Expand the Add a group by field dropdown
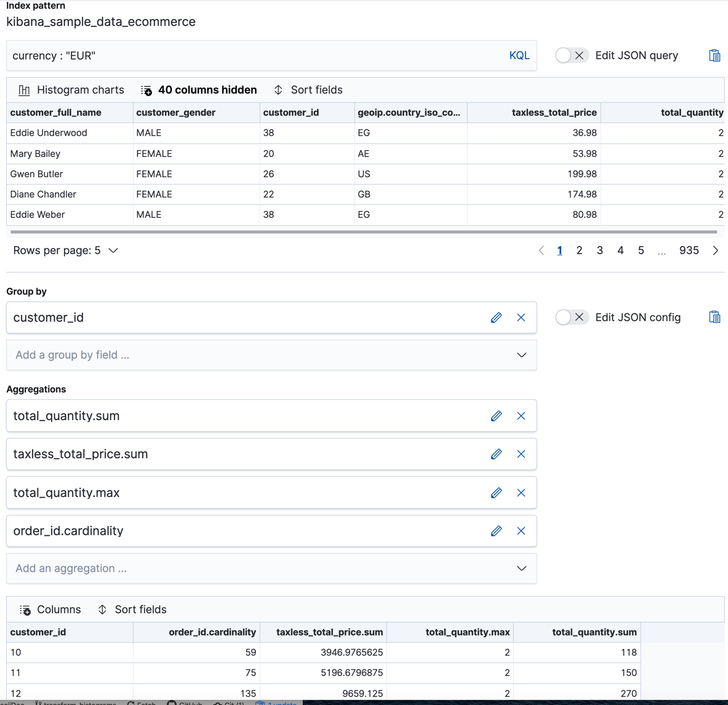Viewport: 728px width, 705px height. 521,355
